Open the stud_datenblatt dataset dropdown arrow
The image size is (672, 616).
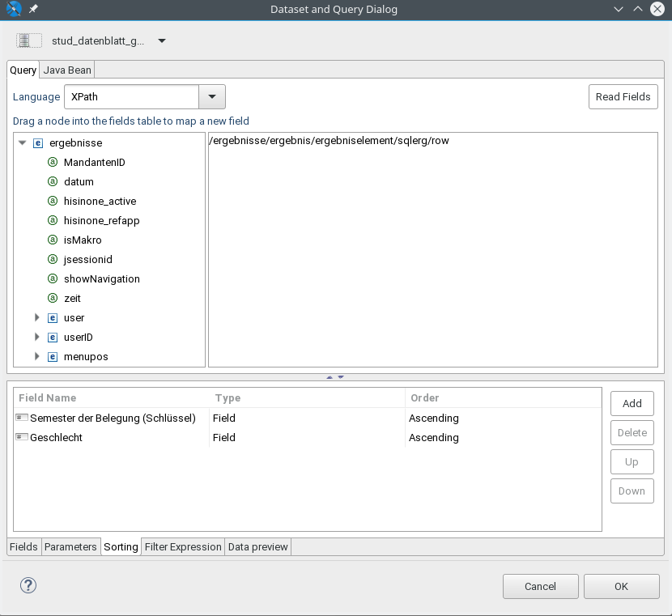click(162, 41)
